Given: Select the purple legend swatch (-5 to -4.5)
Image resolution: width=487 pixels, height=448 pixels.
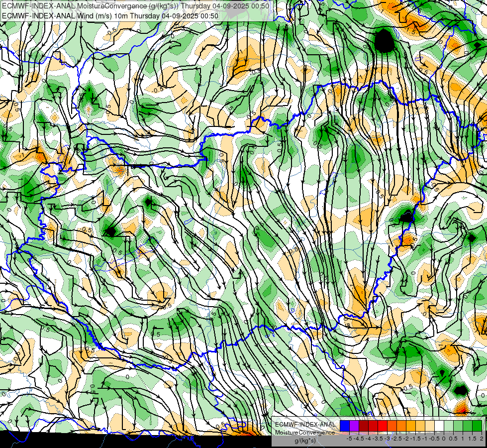Looking at the screenshot, I should [354, 426].
